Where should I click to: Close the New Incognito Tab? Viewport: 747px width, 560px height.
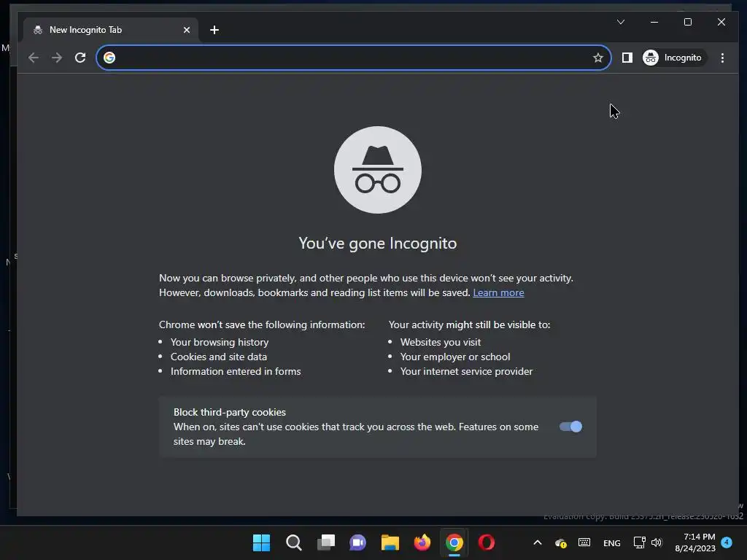pos(187,30)
